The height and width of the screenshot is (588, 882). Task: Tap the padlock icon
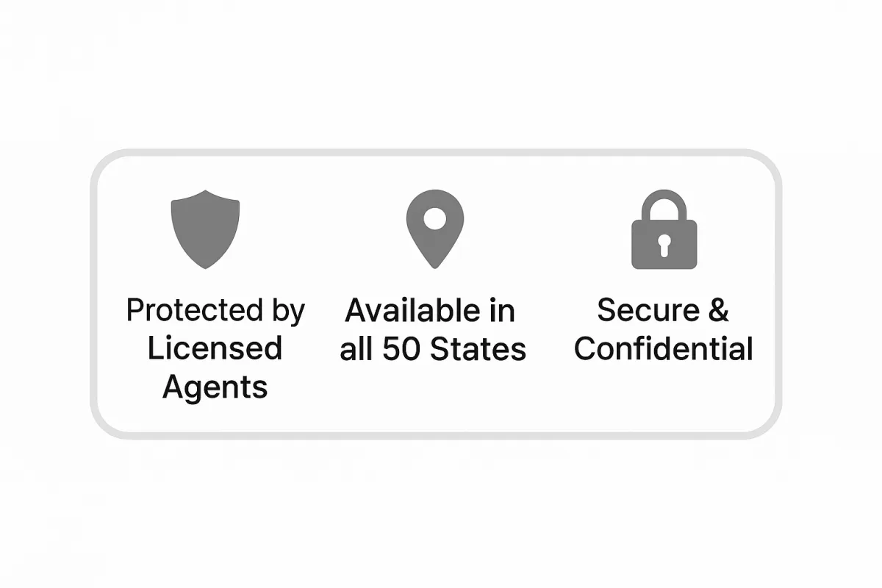coord(664,229)
